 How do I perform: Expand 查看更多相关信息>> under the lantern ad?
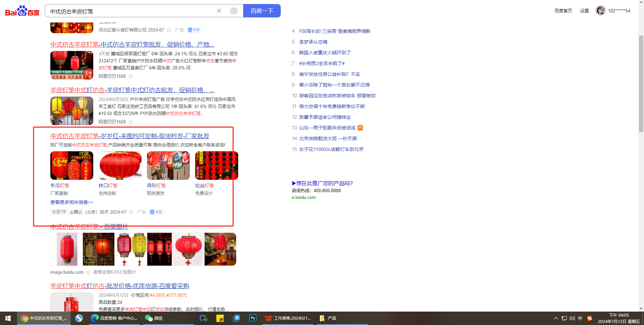(x=72, y=202)
